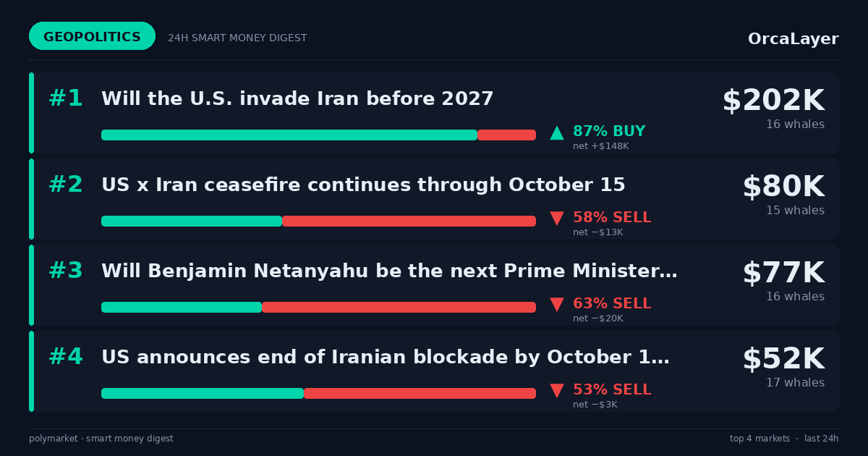Image resolution: width=868 pixels, height=456 pixels.
Task: Click the red down-triangle beside 63% SELL
Action: pos(557,305)
